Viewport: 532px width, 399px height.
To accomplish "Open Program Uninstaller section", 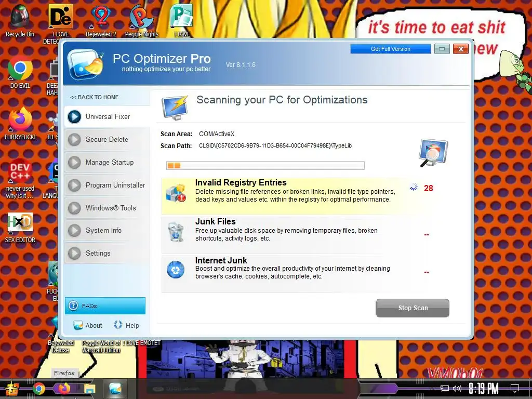I will 107,185.
